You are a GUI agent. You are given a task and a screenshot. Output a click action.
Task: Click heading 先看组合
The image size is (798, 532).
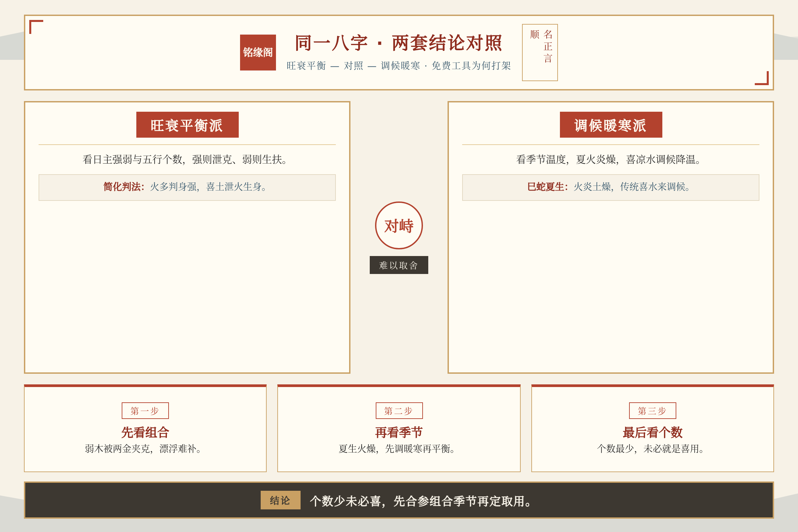[x=145, y=432]
